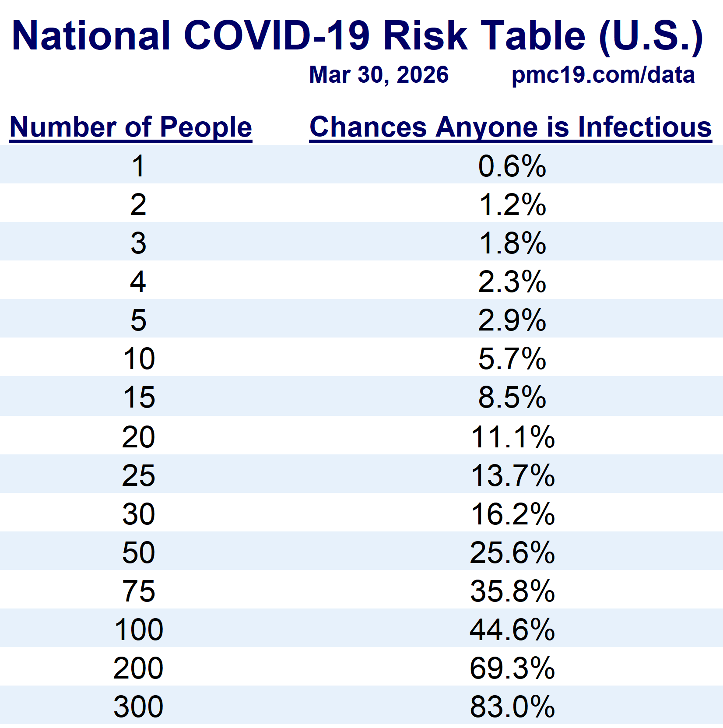Viewport: 723px width, 728px height.
Task: Select the 300 people row number
Action: (138, 707)
